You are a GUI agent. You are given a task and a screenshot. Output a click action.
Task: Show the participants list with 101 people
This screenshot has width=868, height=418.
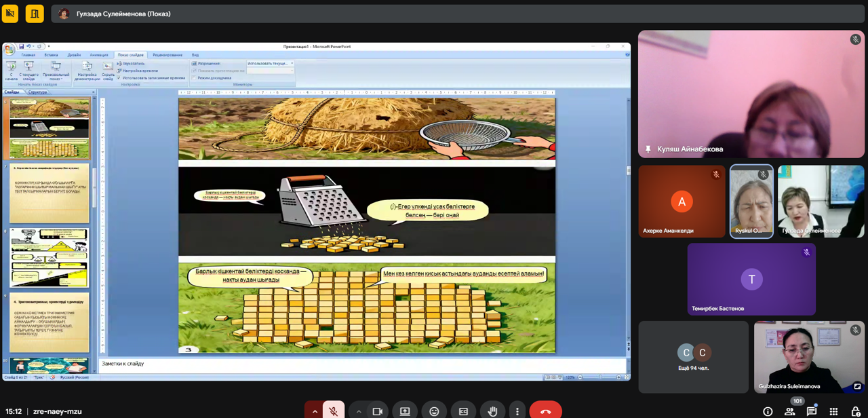tap(790, 411)
